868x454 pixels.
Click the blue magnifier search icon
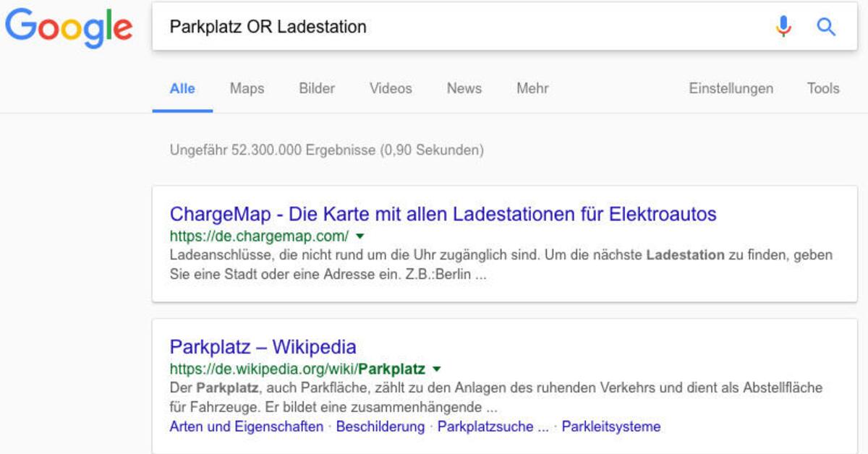pyautogui.click(x=826, y=27)
